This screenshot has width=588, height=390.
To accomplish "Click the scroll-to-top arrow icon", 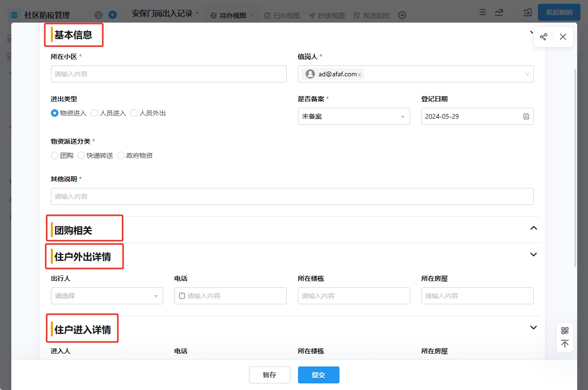I will (x=564, y=344).
